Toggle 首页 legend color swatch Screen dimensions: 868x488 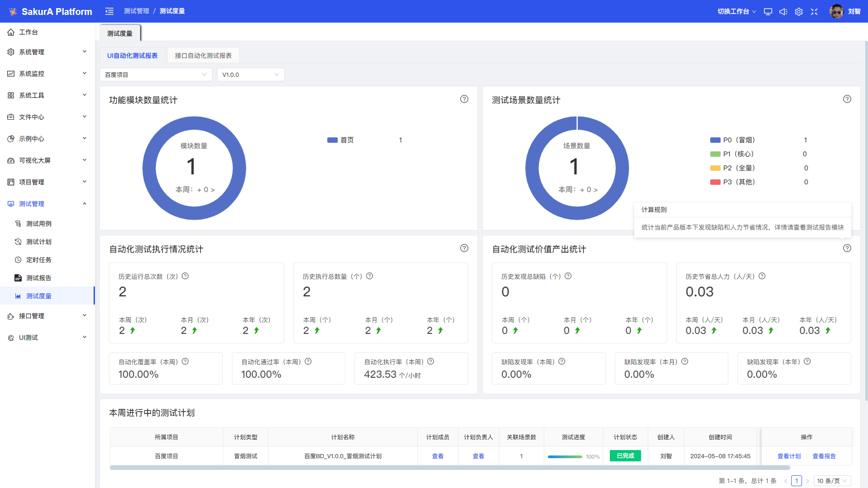[x=332, y=140]
